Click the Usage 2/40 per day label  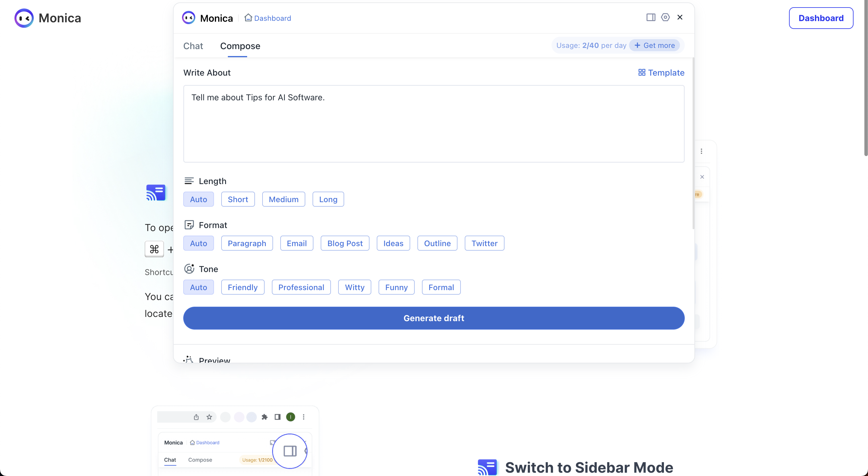pos(591,45)
